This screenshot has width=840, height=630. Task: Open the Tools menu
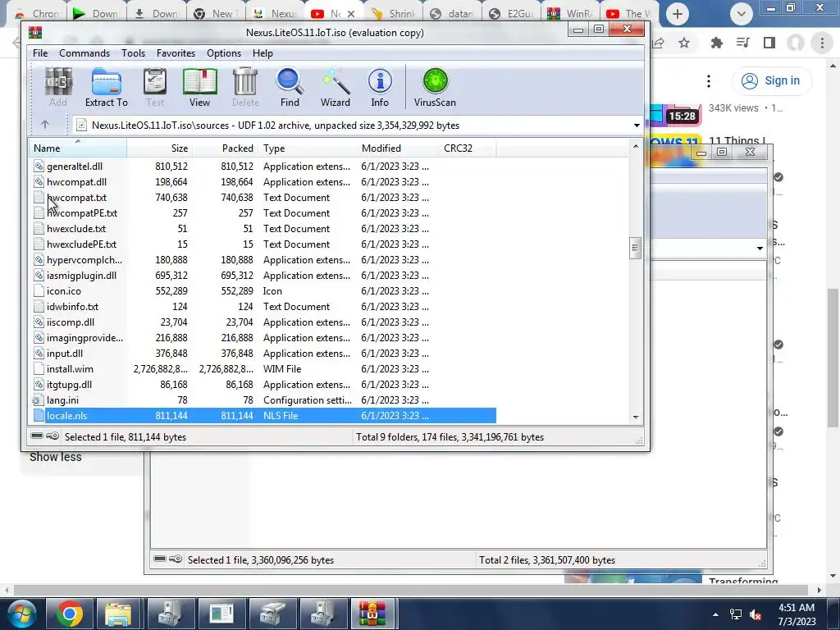[x=133, y=53]
